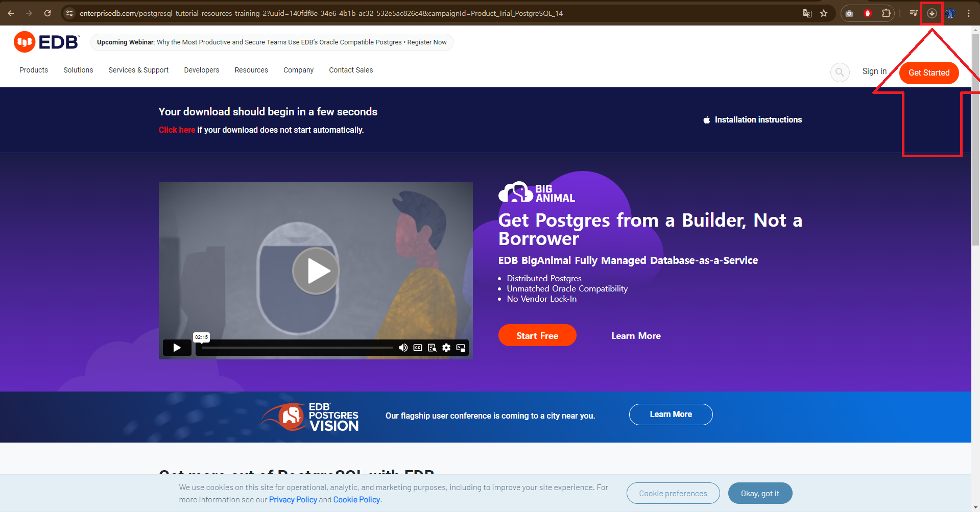Click the red 'Click here' download link
Viewport: 980px width, 512px height.
point(177,130)
